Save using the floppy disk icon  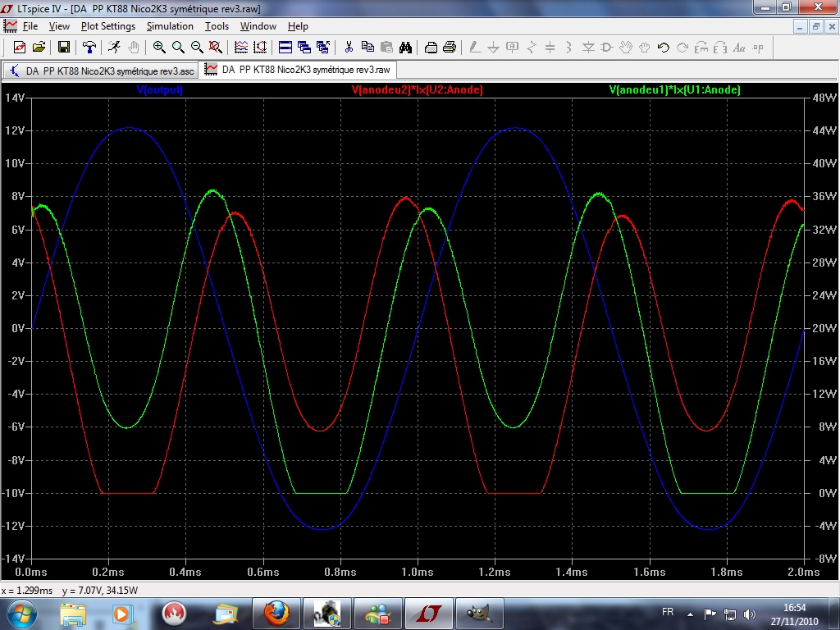click(x=64, y=48)
